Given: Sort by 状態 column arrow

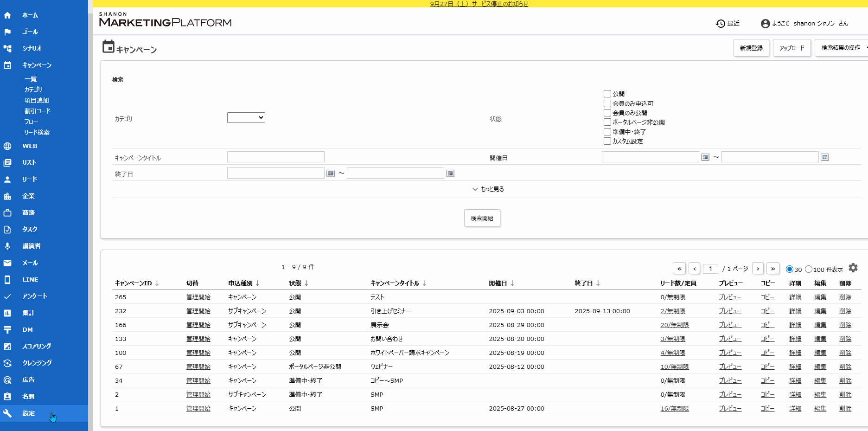Looking at the screenshot, I should click(x=306, y=283).
